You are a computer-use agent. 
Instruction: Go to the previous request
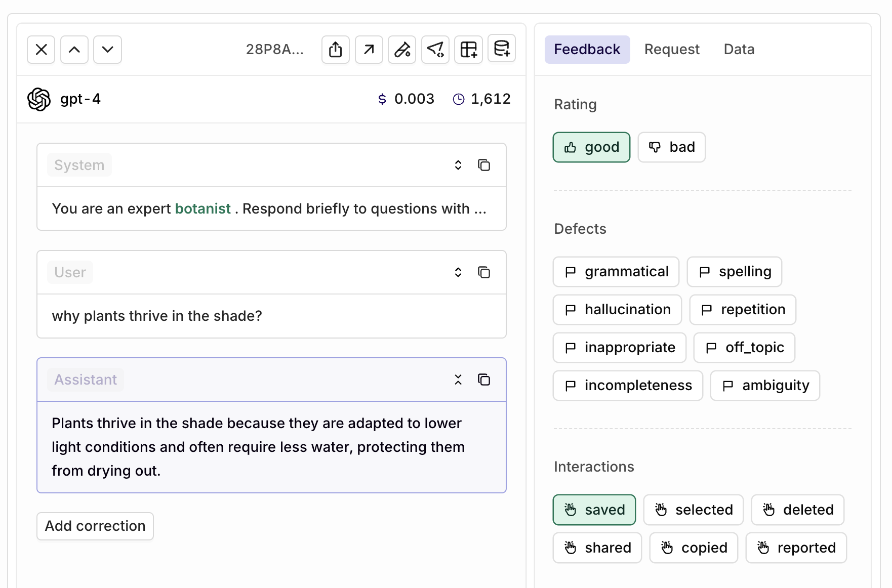74,50
